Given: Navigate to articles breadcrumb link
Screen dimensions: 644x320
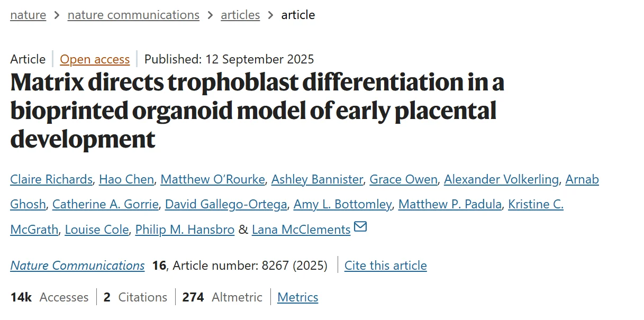Looking at the screenshot, I should tap(240, 15).
